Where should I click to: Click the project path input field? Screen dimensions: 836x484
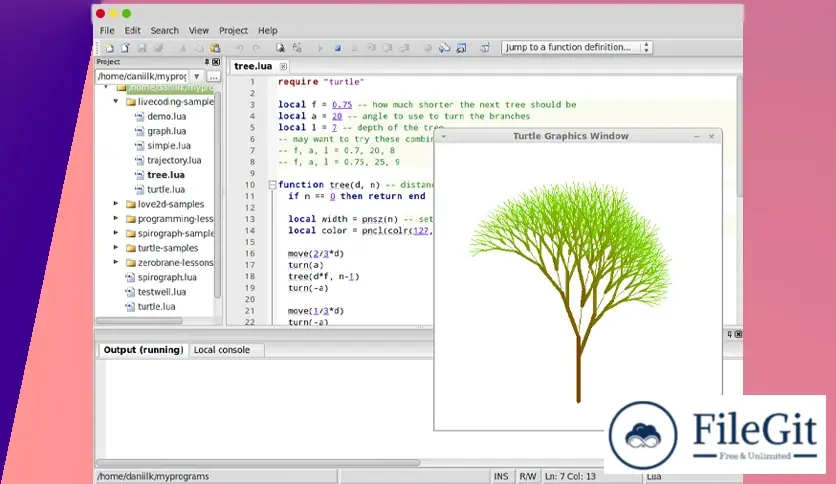[x=142, y=77]
